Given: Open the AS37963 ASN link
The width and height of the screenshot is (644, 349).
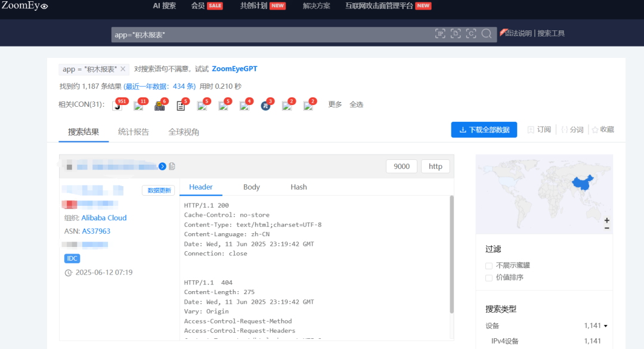Looking at the screenshot, I should tap(96, 231).
